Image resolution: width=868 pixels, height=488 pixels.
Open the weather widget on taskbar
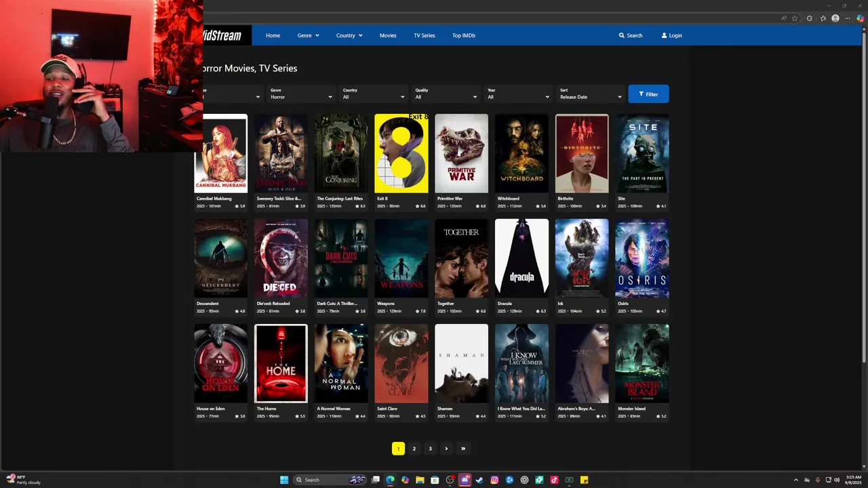pyautogui.click(x=24, y=480)
